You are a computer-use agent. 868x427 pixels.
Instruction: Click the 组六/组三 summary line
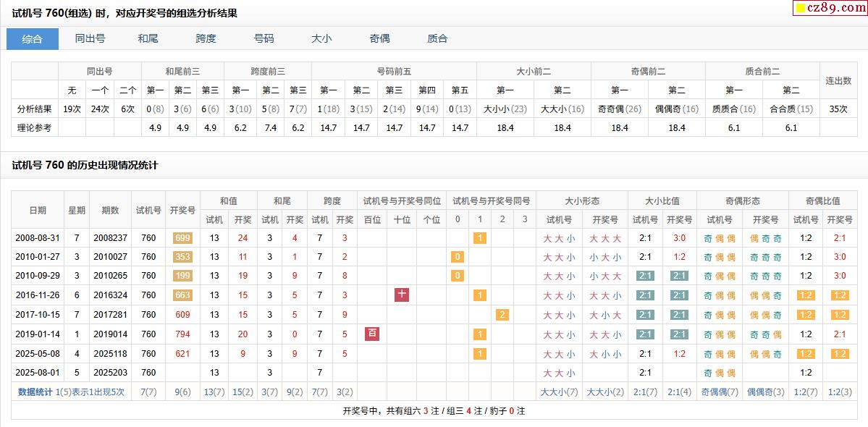[434, 411]
